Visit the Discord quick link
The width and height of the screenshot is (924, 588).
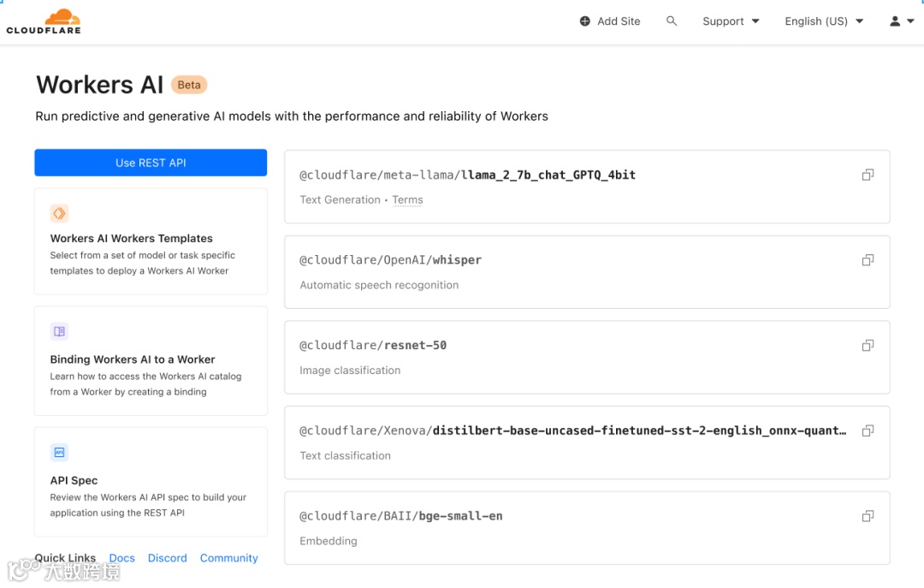[x=168, y=558]
